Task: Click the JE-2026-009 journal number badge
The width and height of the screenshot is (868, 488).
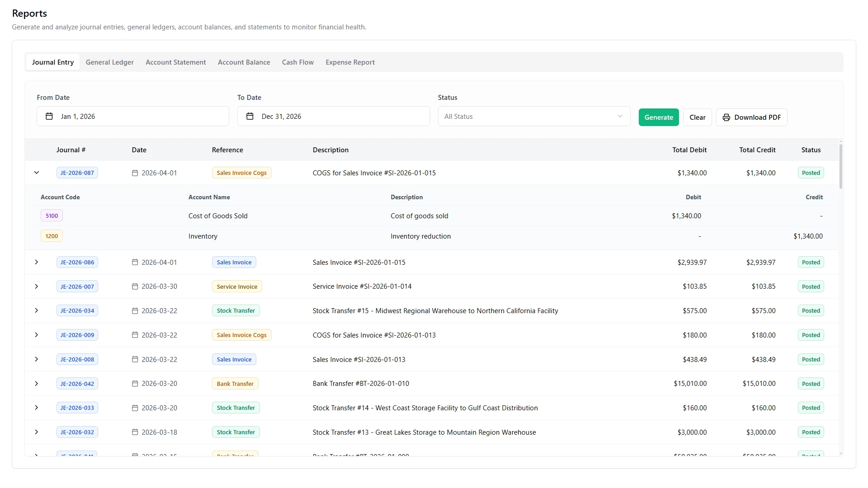Action: (x=77, y=335)
